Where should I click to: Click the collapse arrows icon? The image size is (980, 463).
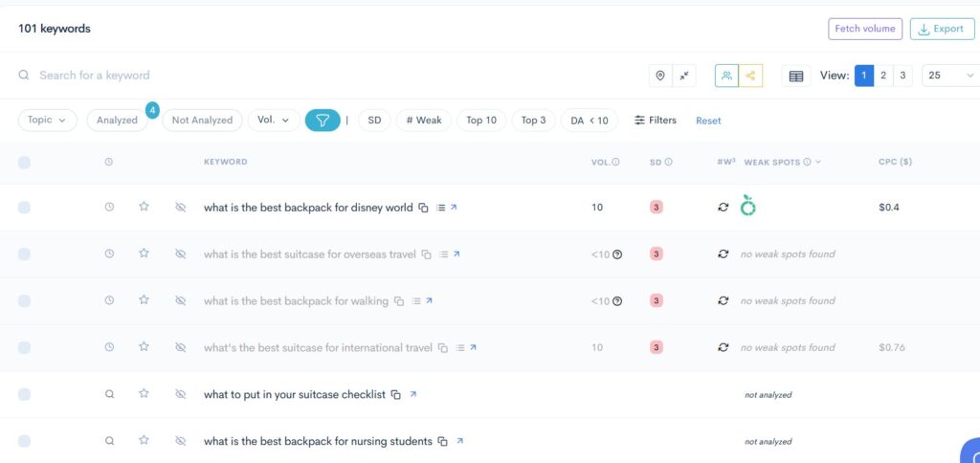(684, 76)
